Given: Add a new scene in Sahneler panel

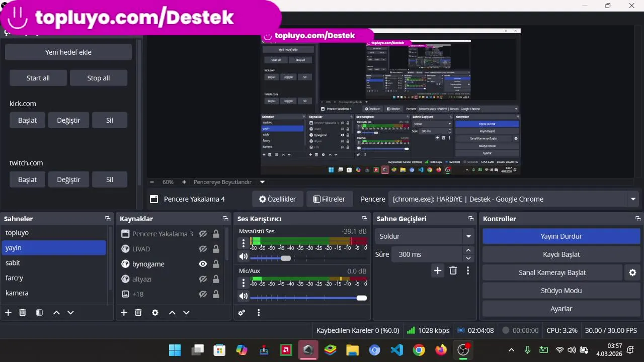Looking at the screenshot, I should (8, 313).
